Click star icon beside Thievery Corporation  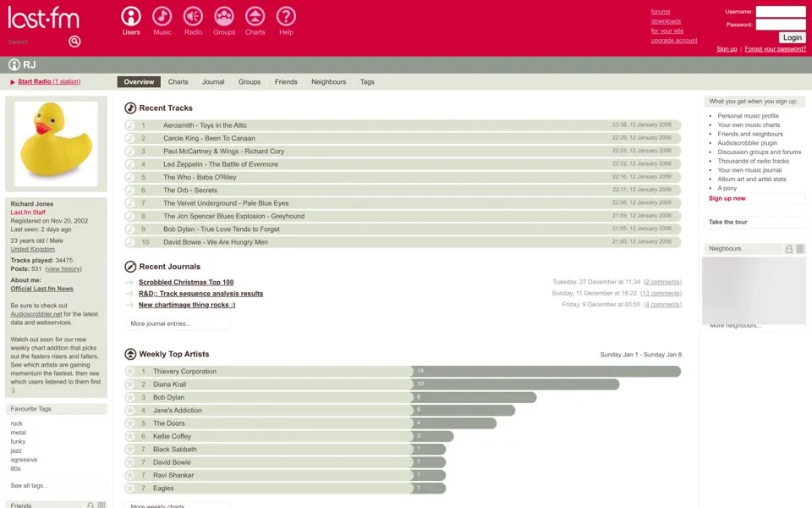(x=130, y=371)
